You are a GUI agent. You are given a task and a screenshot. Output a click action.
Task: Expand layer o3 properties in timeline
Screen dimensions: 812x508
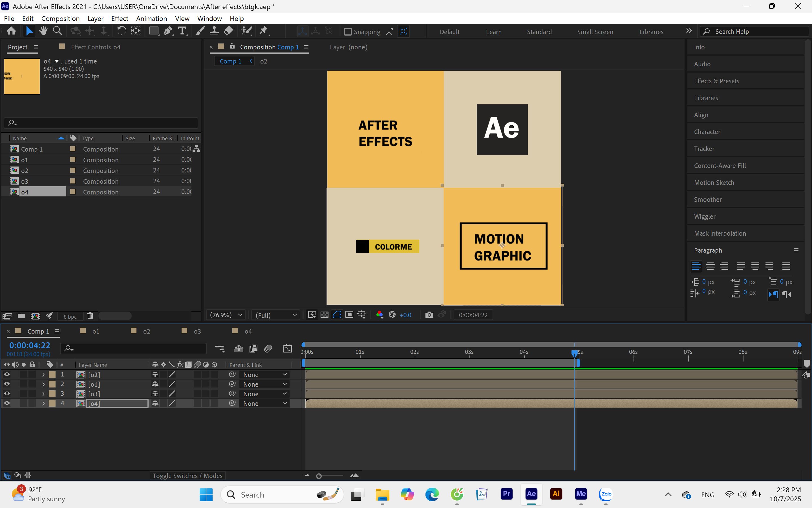[x=43, y=394]
